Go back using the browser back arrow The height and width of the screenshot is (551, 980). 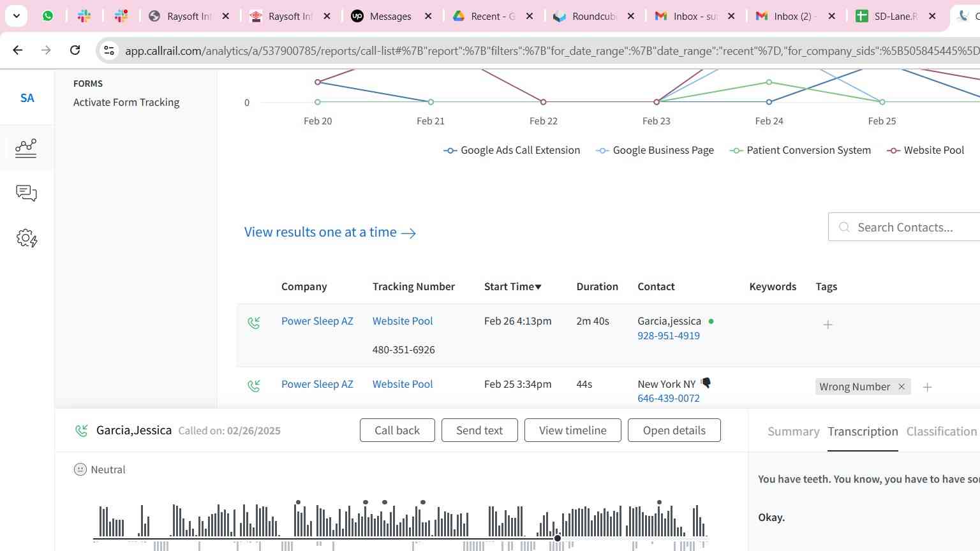(x=18, y=50)
